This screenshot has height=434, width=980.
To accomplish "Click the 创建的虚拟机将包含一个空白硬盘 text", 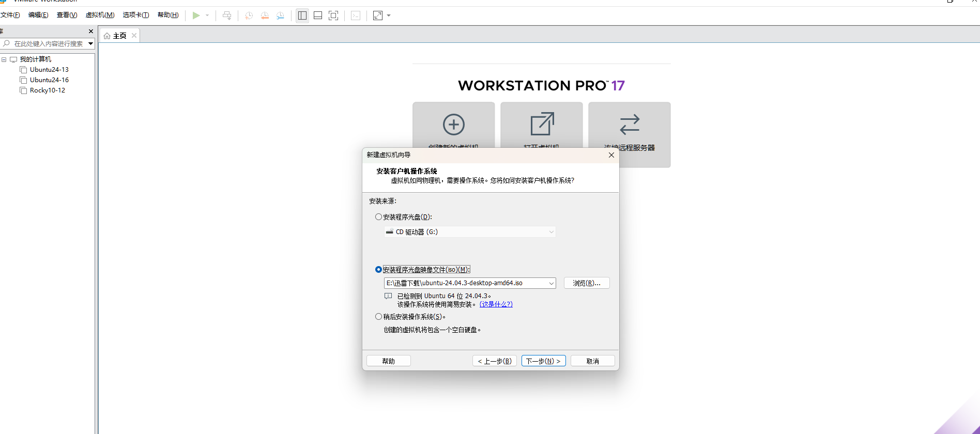I will 432,330.
